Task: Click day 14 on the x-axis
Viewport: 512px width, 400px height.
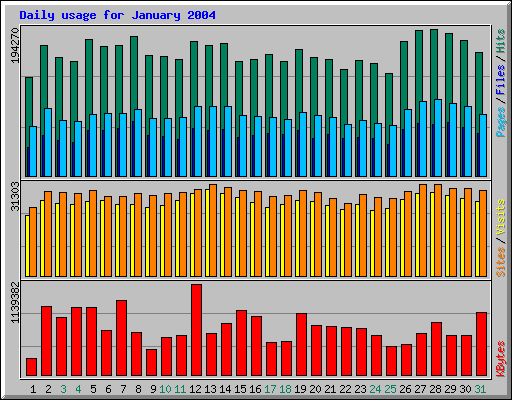Action: 225,389
